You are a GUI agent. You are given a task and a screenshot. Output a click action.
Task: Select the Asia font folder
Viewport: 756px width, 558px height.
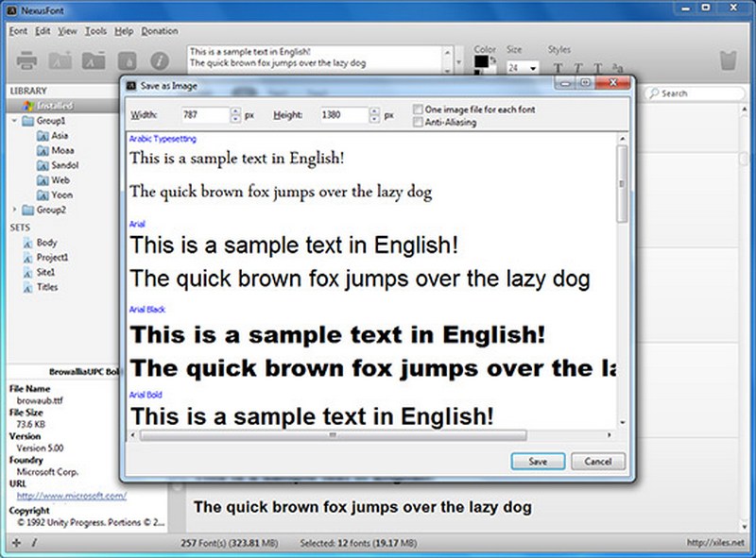tap(59, 135)
